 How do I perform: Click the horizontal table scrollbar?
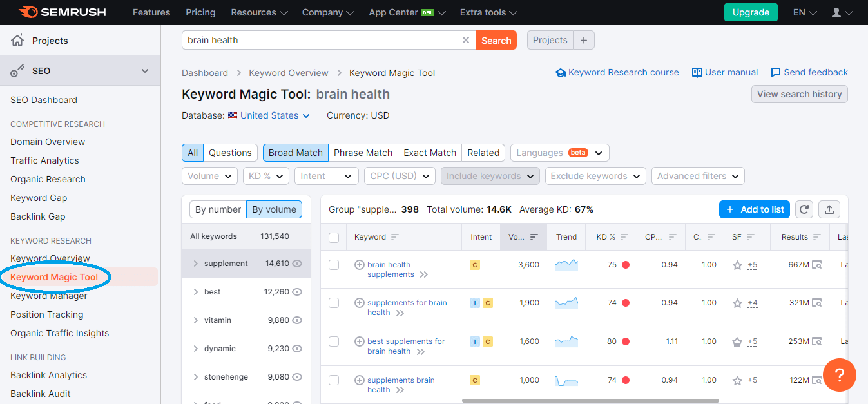(x=590, y=401)
